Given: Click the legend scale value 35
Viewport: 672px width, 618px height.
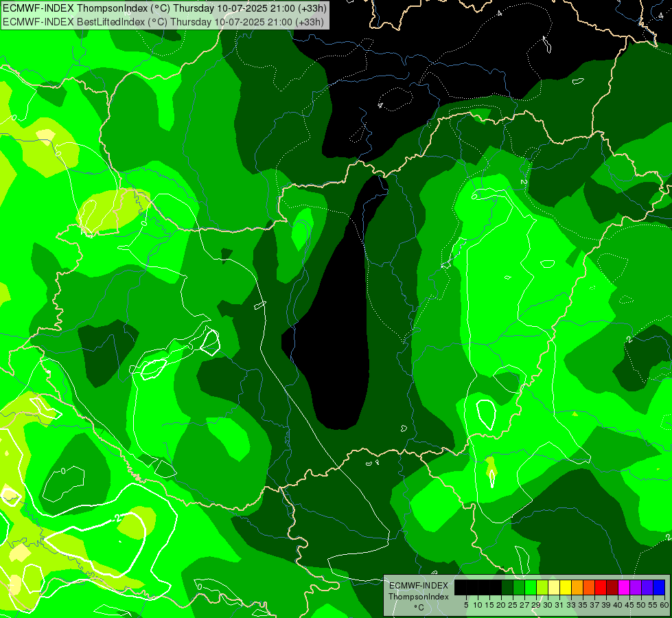Looking at the screenshot, I should tap(583, 605).
